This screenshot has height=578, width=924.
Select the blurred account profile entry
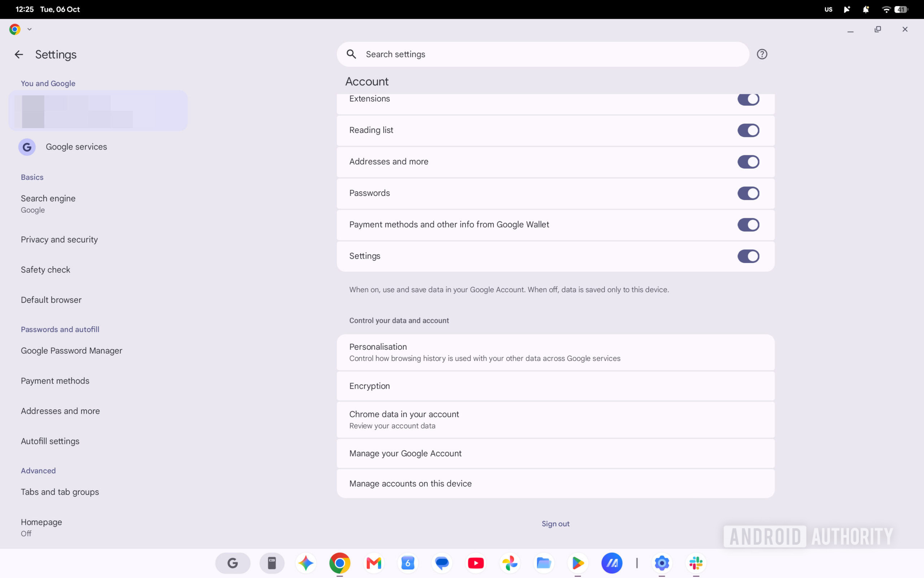(98, 111)
